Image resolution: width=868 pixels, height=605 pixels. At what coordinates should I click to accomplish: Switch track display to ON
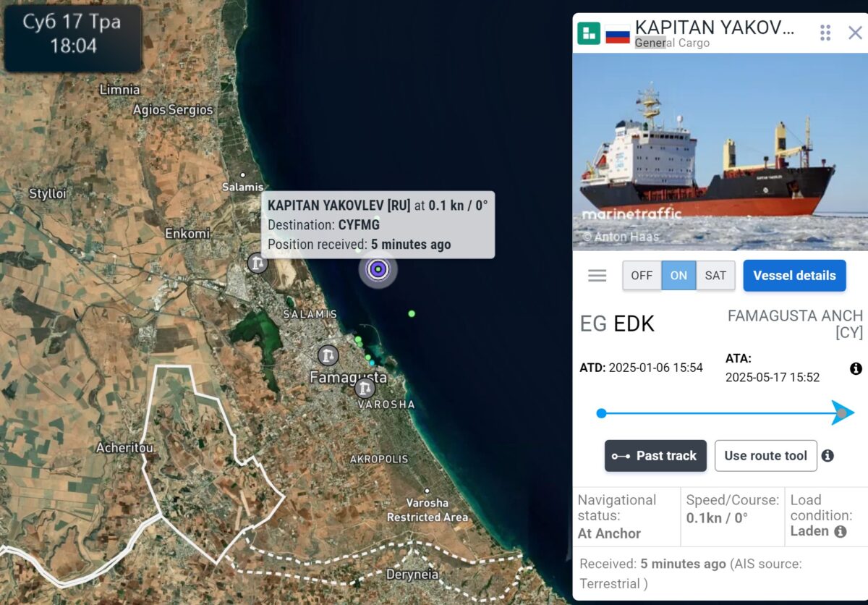pos(678,276)
